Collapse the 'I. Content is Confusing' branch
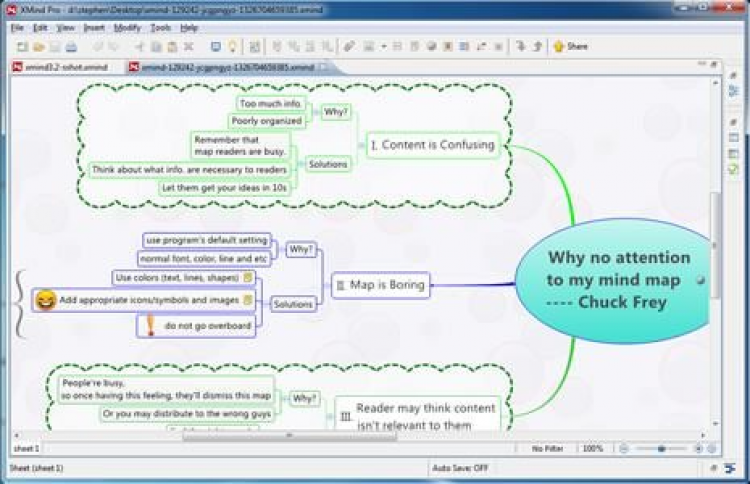750x484 pixels. click(362, 145)
